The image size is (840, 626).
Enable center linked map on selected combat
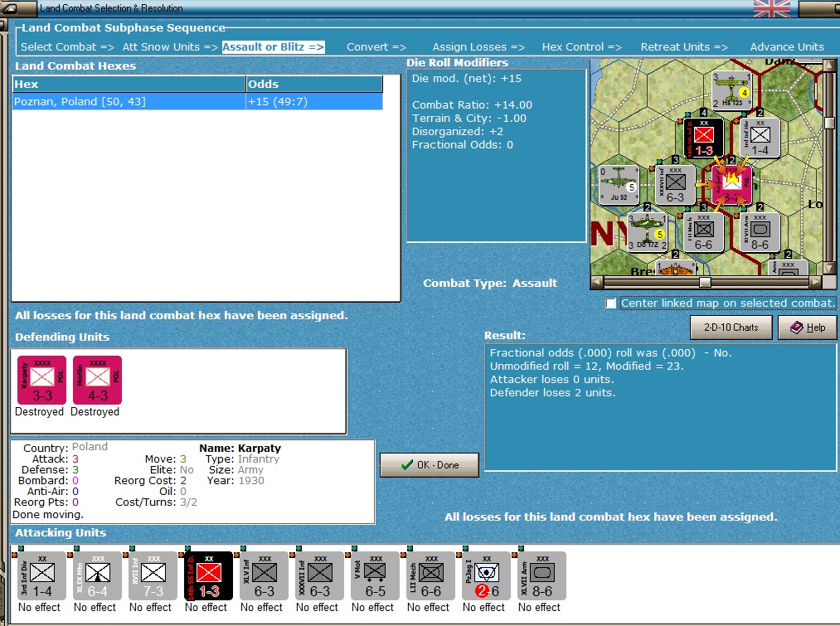click(x=610, y=303)
